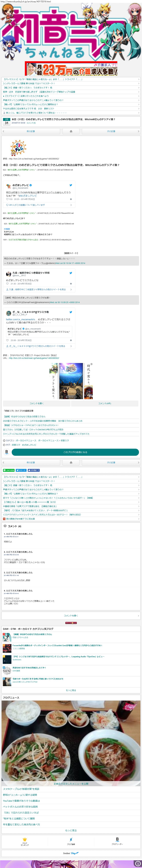The height and width of the screenshot is (868, 142).
Task: Open the 定食店 meal photo news image
Action: coord(71,743)
